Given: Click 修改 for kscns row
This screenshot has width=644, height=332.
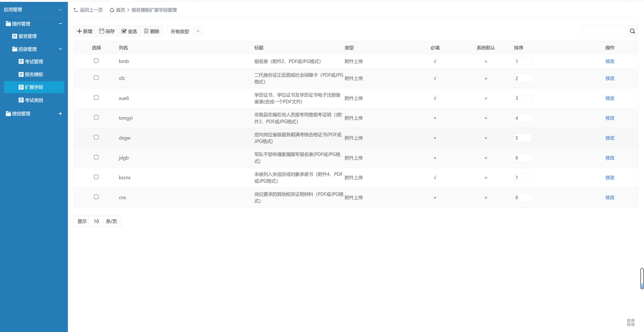Looking at the screenshot, I should pos(610,177).
